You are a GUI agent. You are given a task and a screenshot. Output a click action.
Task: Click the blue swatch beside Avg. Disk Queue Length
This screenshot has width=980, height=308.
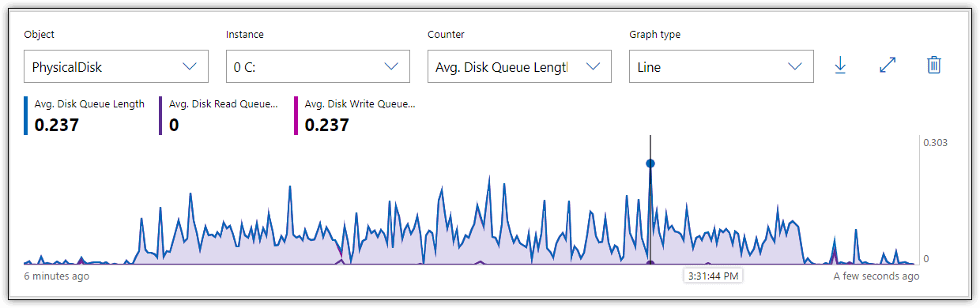coord(25,115)
